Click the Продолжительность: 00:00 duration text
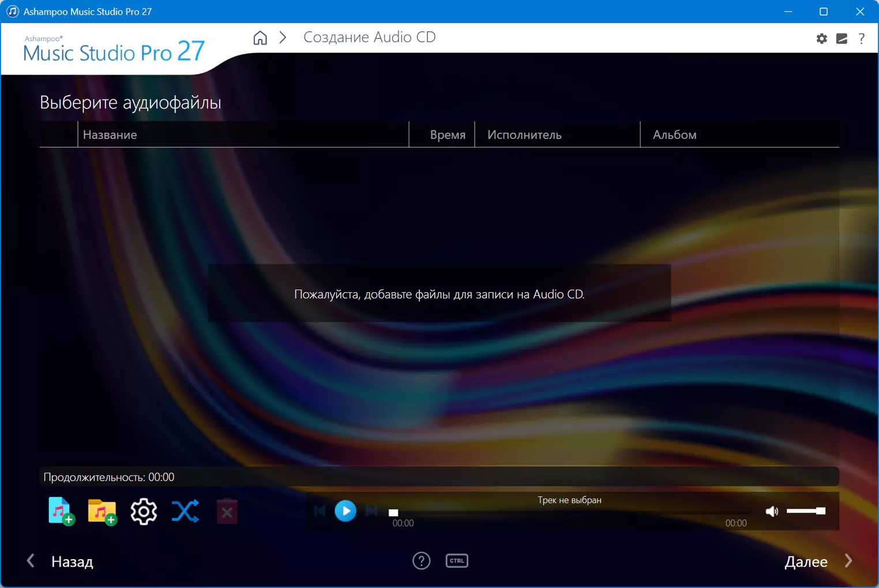The width and height of the screenshot is (879, 588). (109, 477)
